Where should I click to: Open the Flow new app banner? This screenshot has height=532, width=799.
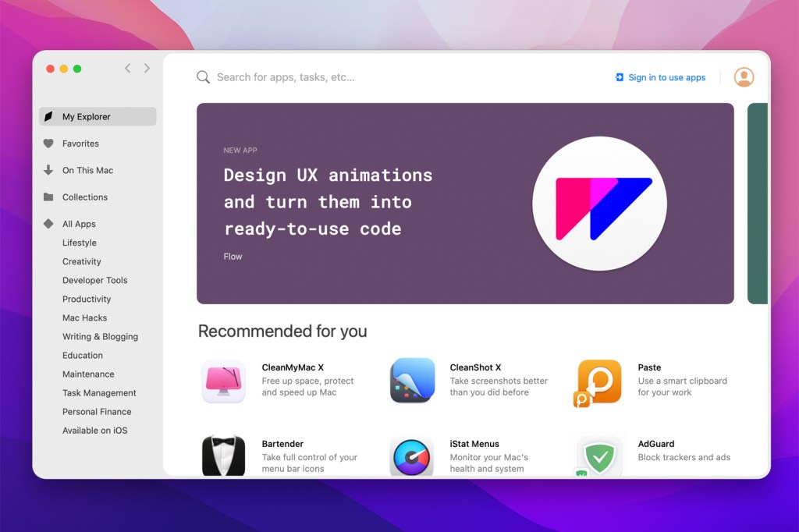click(x=465, y=204)
